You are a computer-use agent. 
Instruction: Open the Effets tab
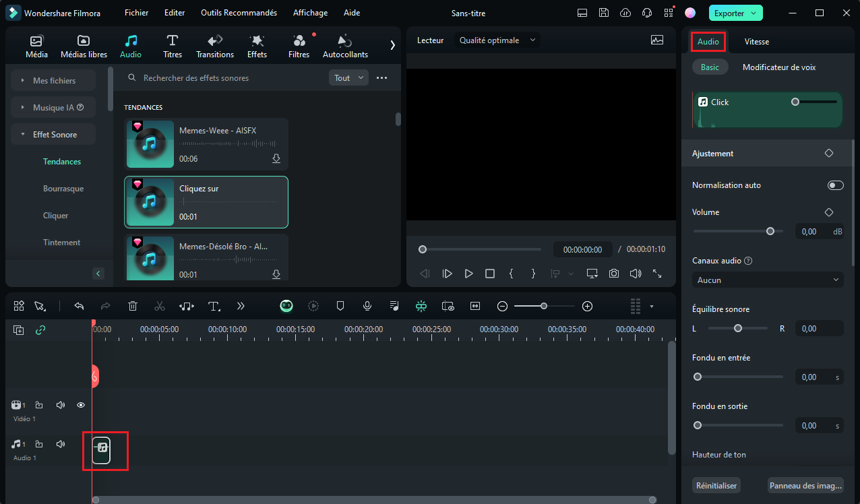click(x=257, y=46)
